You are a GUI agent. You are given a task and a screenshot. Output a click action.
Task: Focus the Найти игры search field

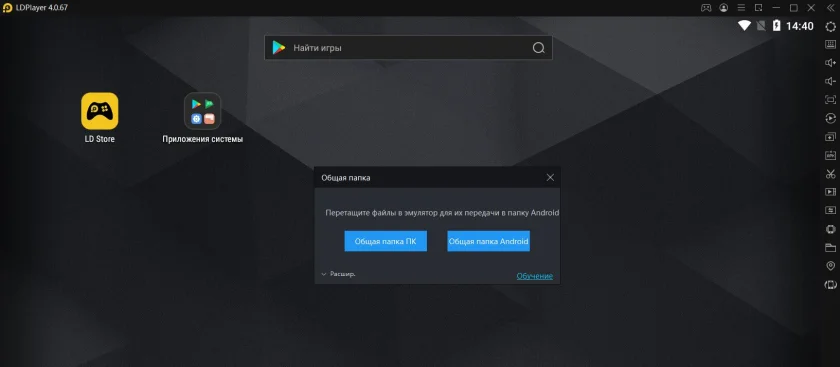(x=408, y=48)
